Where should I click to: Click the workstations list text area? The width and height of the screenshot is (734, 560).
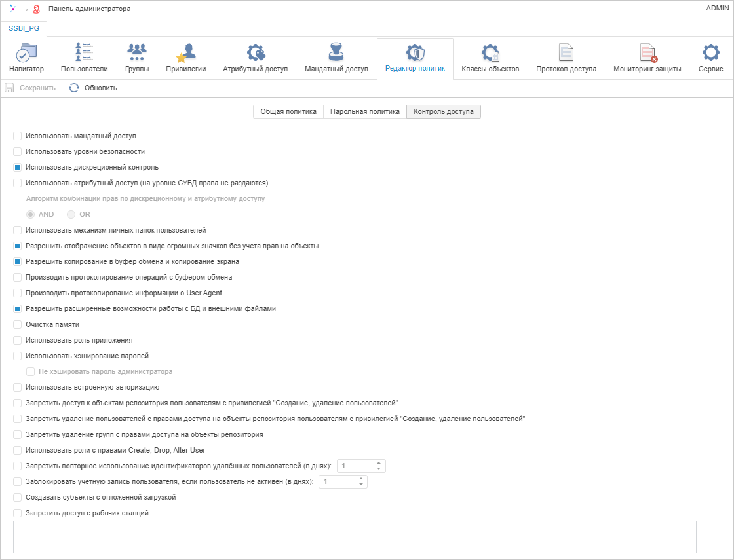pyautogui.click(x=355, y=537)
